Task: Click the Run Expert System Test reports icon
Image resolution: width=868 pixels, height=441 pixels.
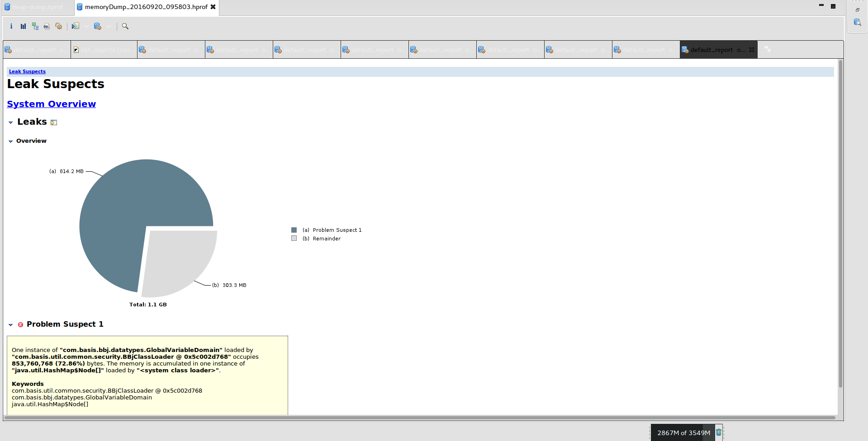Action: coord(76,26)
